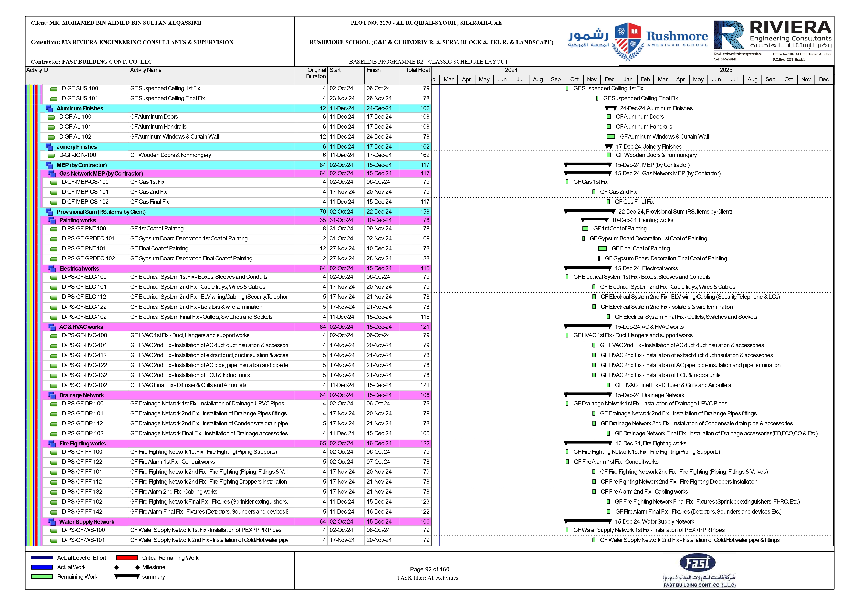Click the Drainage Network WBS group icon

coord(52,395)
